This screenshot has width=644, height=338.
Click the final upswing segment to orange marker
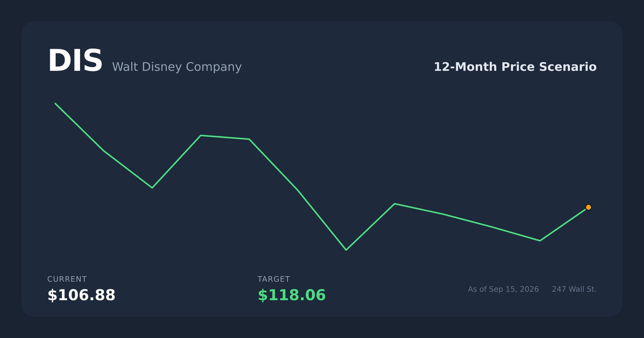pos(563,224)
